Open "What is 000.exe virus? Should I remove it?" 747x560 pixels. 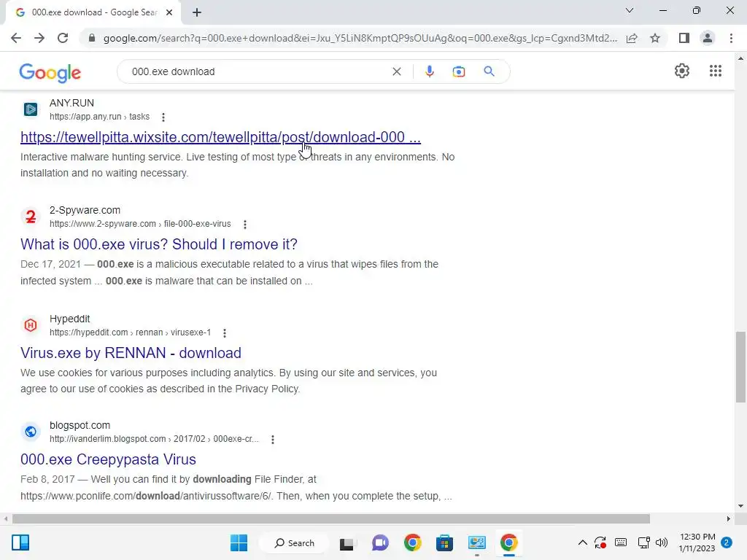pyautogui.click(x=158, y=244)
